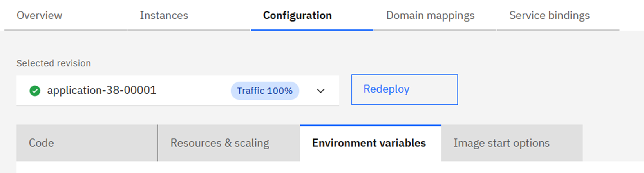Open the Resources & scaling sub-tab

pyautogui.click(x=219, y=143)
